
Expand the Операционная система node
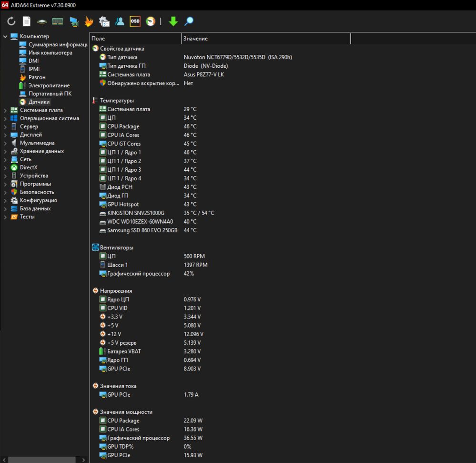[x=5, y=118]
